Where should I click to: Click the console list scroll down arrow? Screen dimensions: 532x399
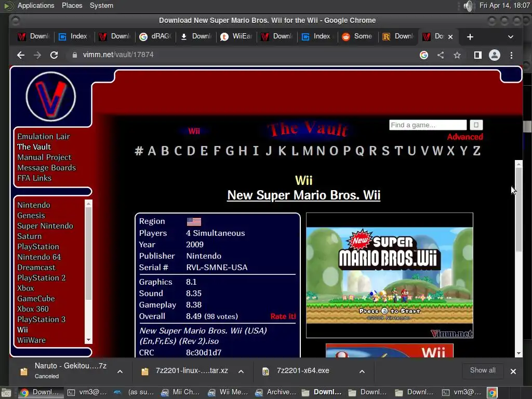pos(88,340)
